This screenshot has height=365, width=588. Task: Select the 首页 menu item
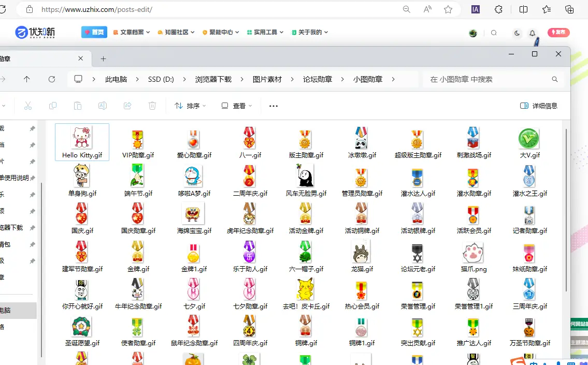94,32
